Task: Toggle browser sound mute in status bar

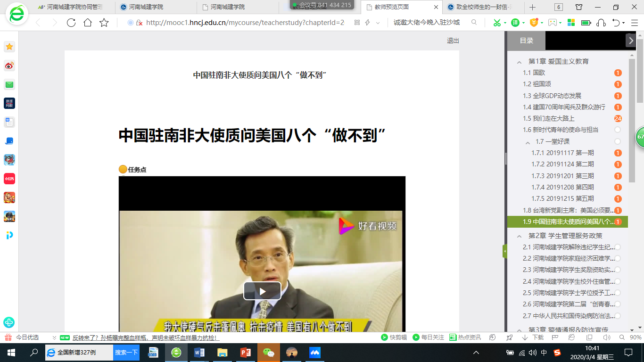Action: (607, 337)
